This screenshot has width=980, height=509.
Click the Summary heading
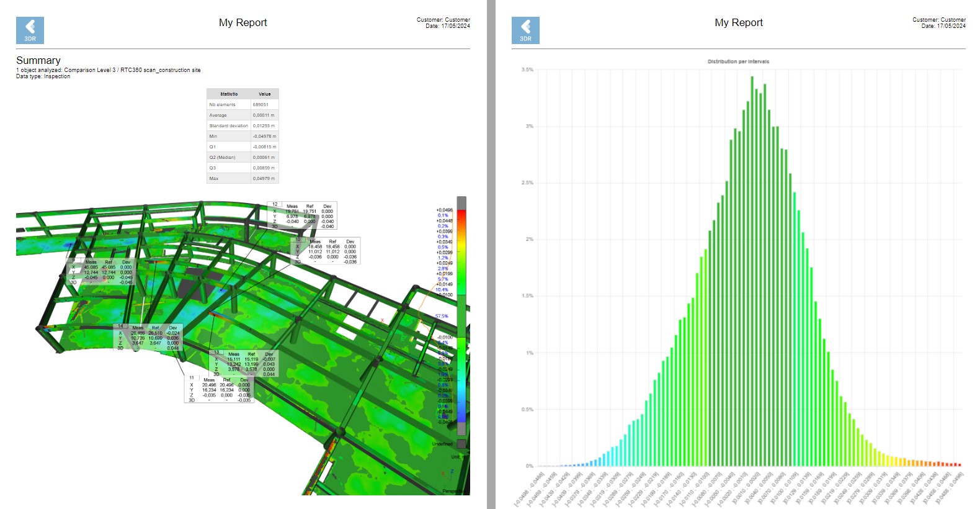point(38,60)
